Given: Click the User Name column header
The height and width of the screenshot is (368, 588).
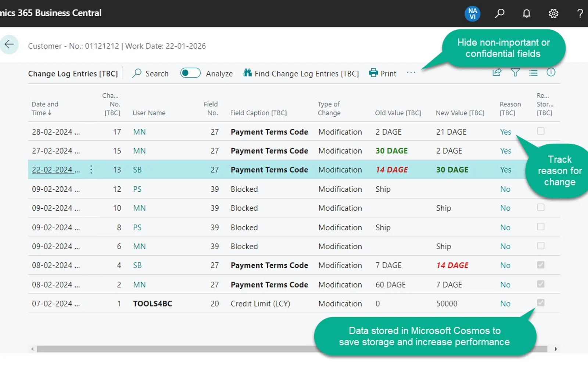Looking at the screenshot, I should 149,113.
